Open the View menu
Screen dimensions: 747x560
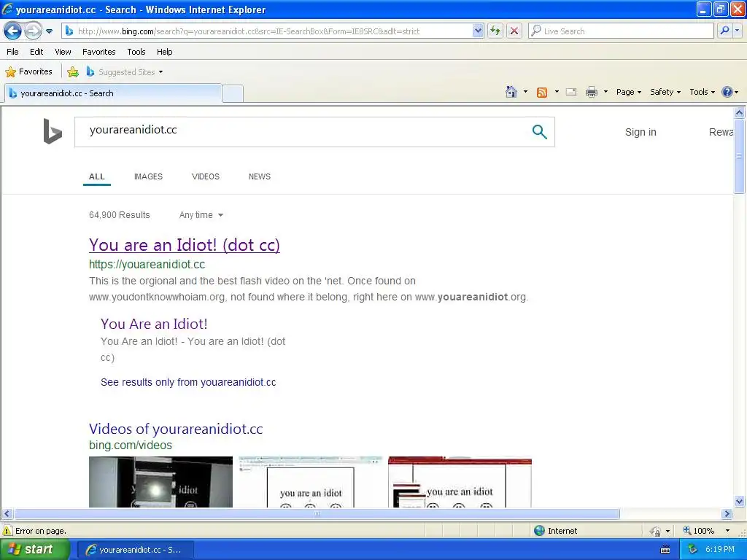coord(63,52)
